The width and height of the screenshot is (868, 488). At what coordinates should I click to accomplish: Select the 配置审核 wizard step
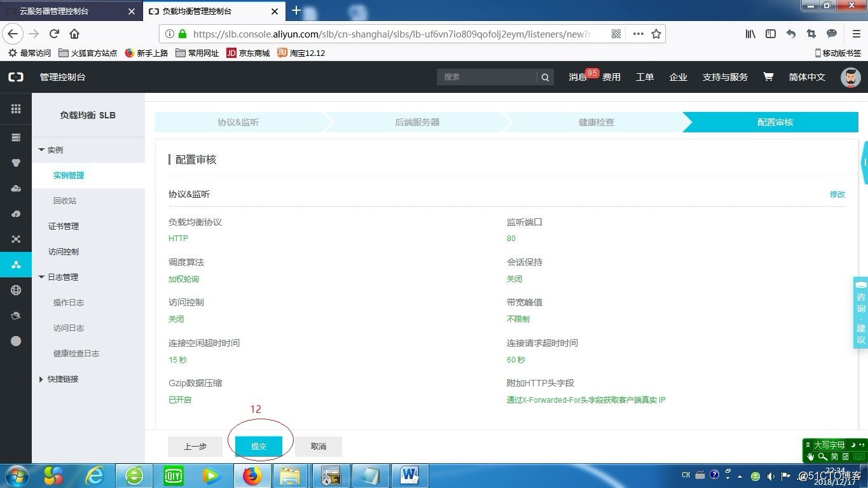point(775,122)
